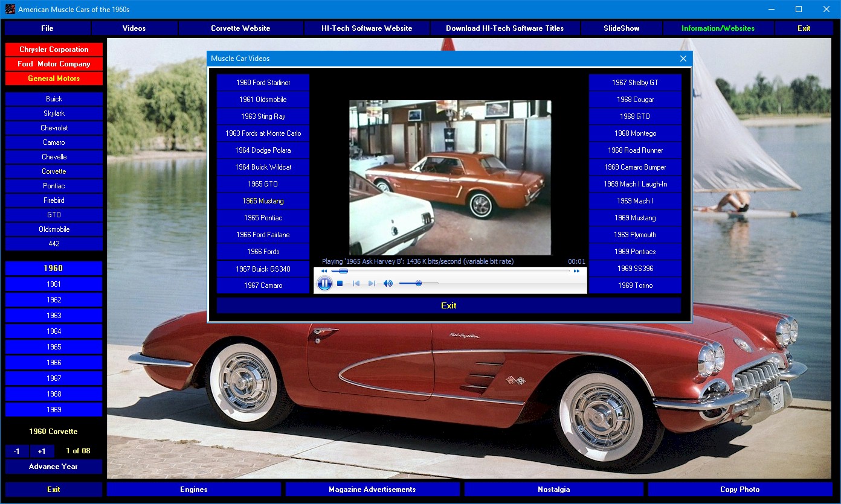Play the 1969 Camaro Bumper video
This screenshot has height=504, width=841.
click(x=636, y=167)
